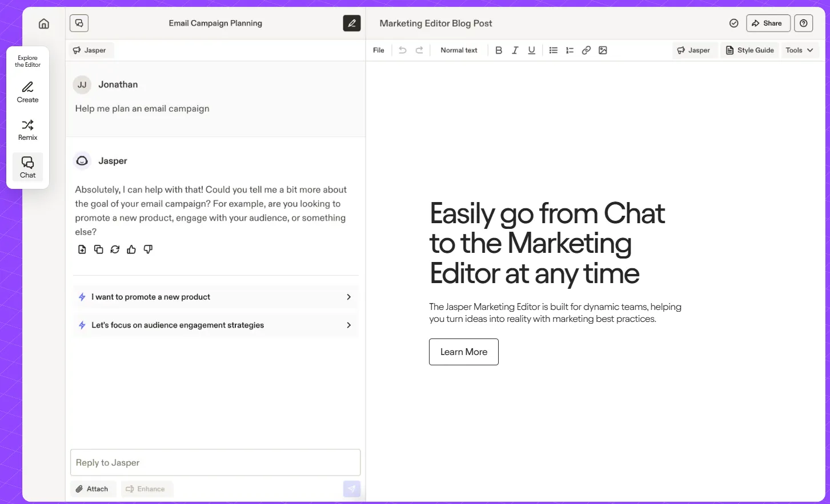Toggle underline formatting
The width and height of the screenshot is (830, 504).
click(x=532, y=50)
